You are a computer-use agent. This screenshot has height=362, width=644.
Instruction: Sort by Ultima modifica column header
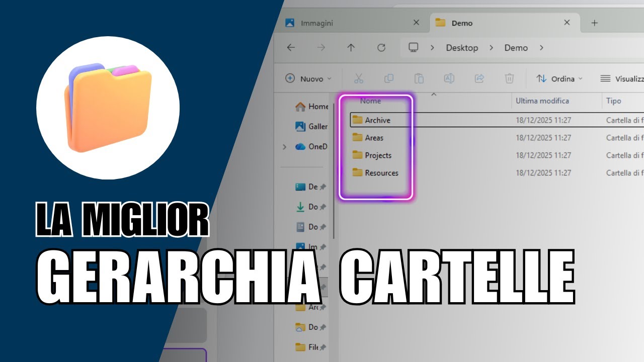542,101
